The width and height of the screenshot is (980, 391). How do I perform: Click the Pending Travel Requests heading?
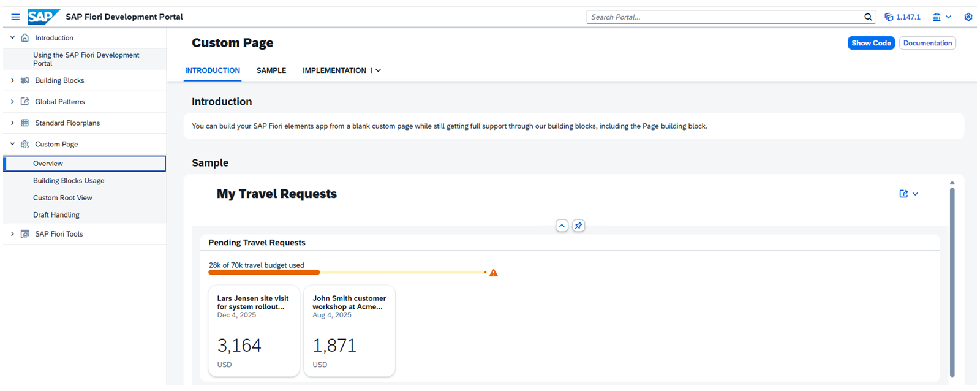click(257, 243)
